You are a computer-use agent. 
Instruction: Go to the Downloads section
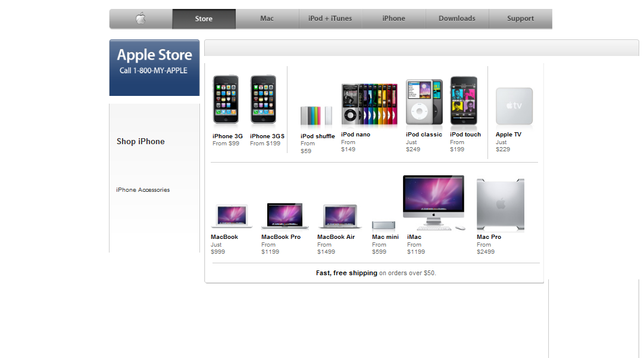point(457,18)
